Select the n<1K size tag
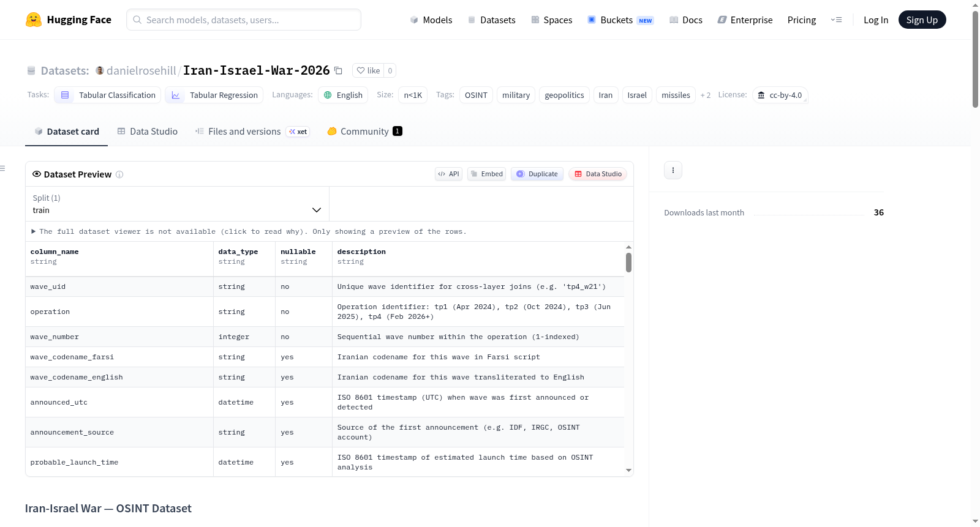 pyautogui.click(x=413, y=95)
